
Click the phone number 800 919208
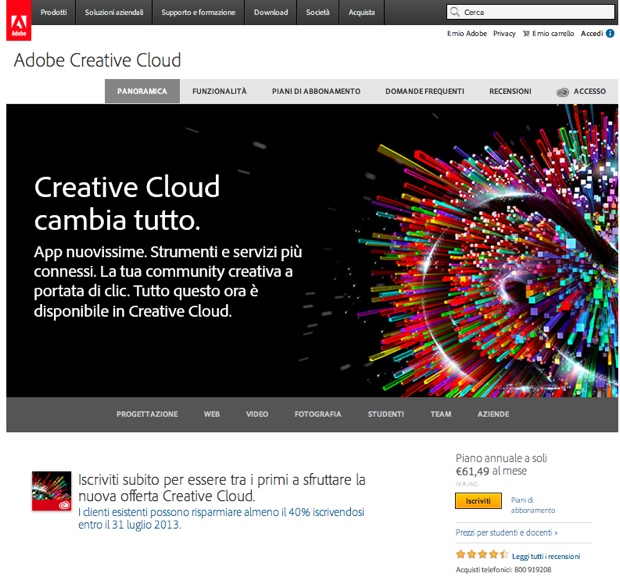tap(532, 570)
